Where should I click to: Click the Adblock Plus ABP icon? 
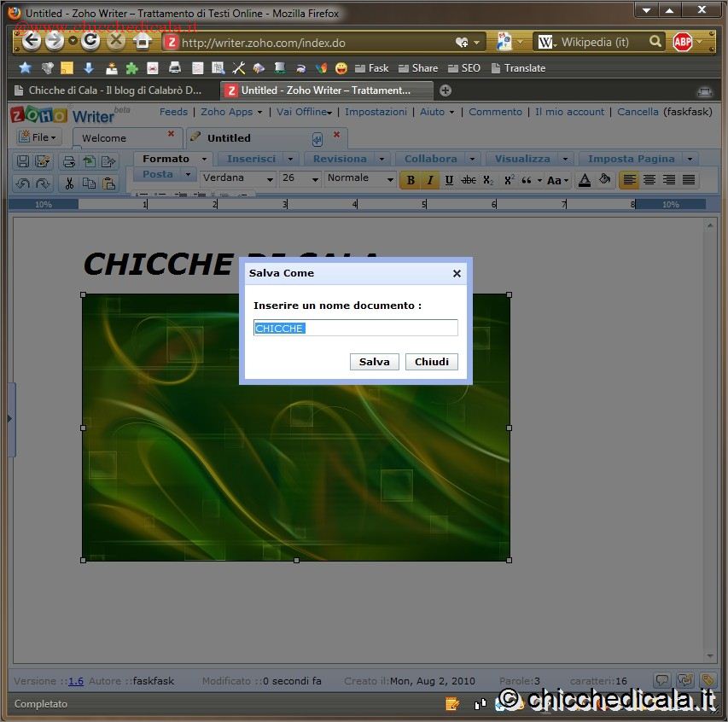coord(683,42)
